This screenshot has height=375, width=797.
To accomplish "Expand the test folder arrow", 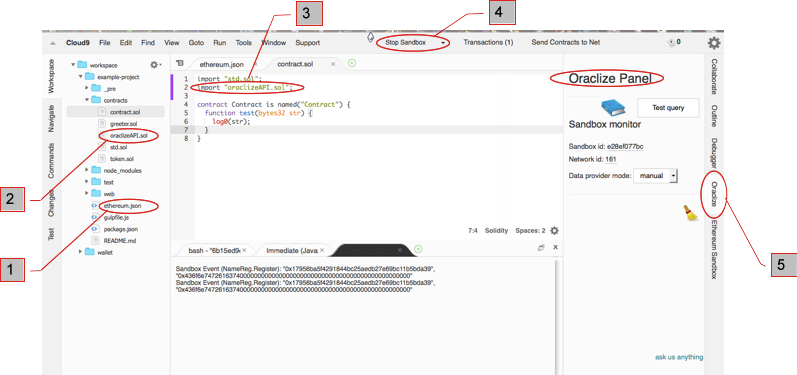I will (87, 182).
